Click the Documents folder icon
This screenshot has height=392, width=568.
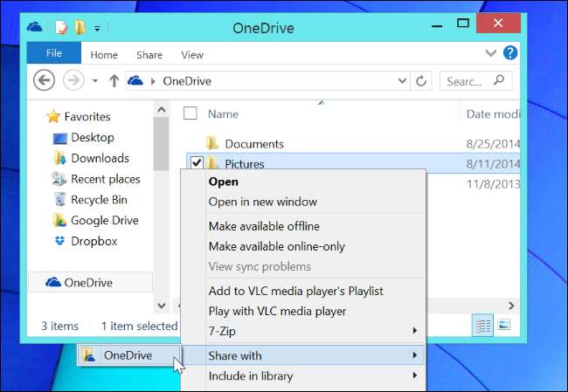[212, 143]
